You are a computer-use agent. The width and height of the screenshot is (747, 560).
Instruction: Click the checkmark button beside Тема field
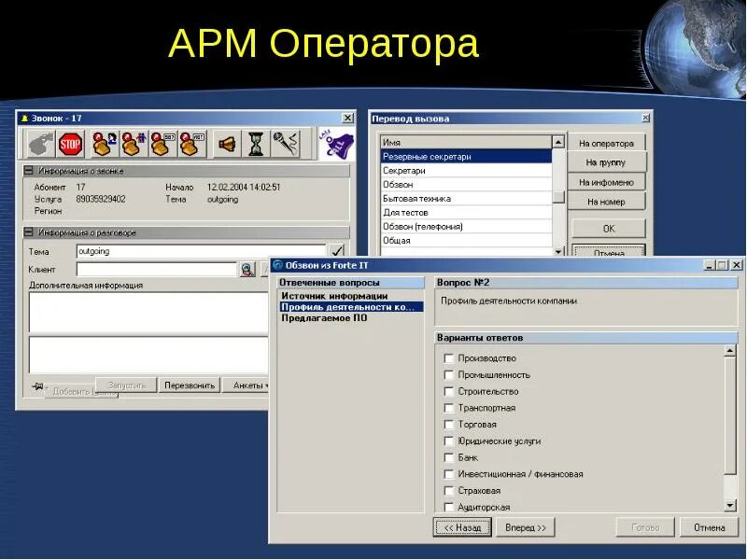(x=337, y=251)
